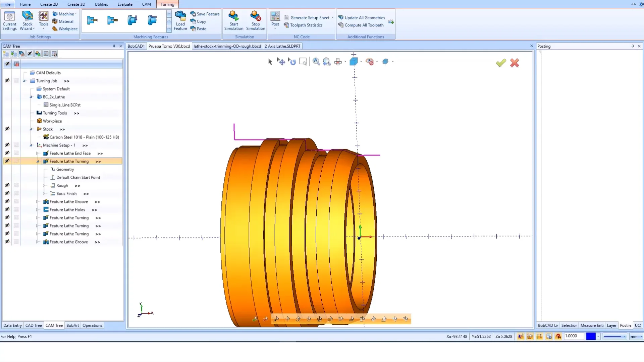The height and width of the screenshot is (362, 644).
Task: Click first snap icon in status bar
Action: coord(521,337)
